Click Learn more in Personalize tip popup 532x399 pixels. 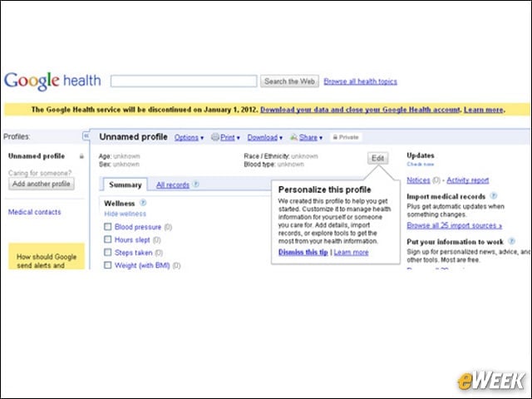pos(351,252)
